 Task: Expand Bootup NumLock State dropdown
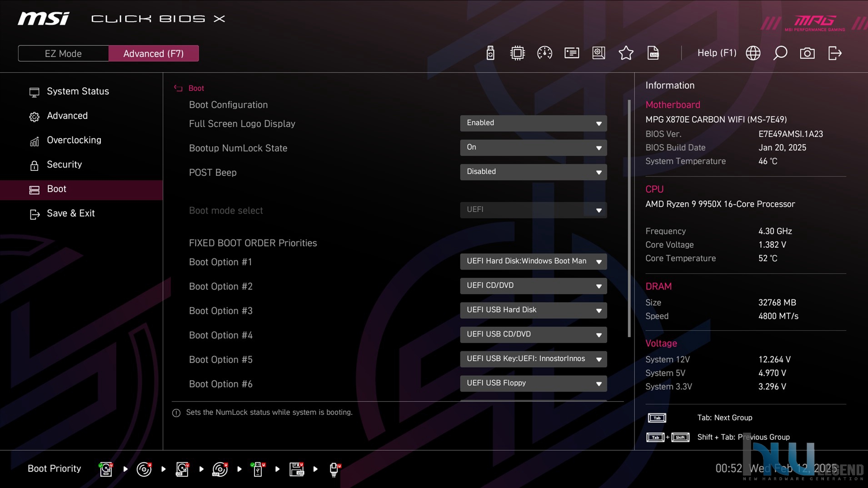coord(533,148)
